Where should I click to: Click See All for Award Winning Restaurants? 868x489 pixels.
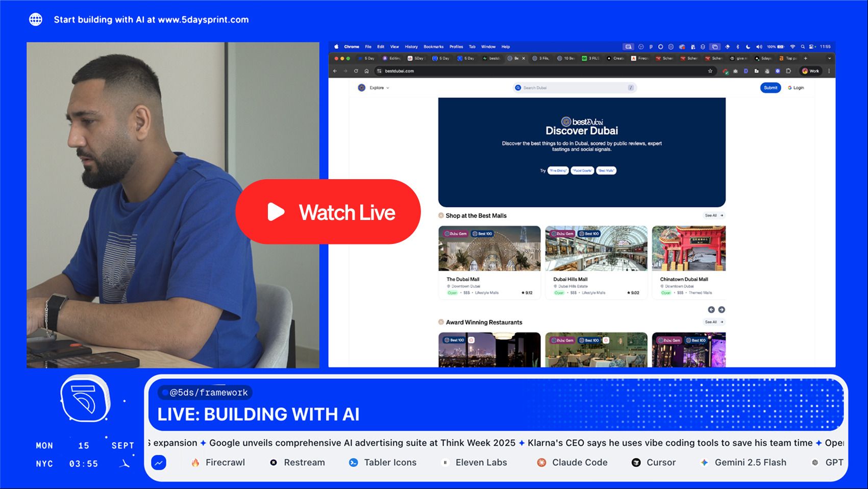pyautogui.click(x=714, y=322)
